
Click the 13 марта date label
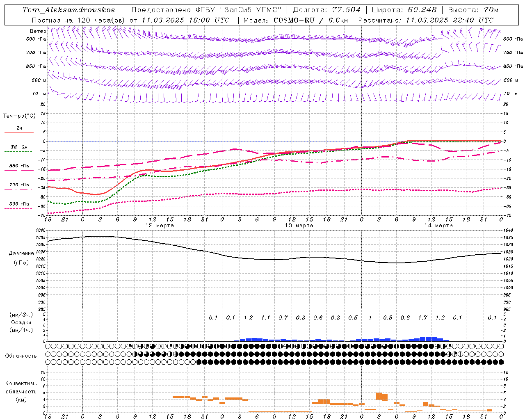coord(299,226)
